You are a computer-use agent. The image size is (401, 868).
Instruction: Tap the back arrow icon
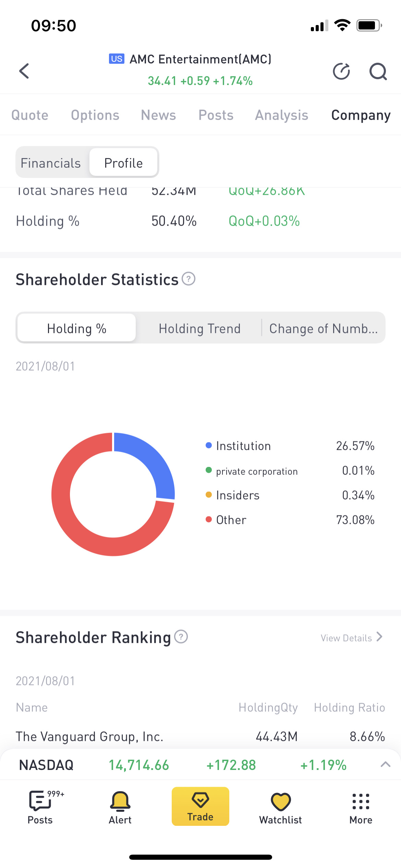coord(24,71)
